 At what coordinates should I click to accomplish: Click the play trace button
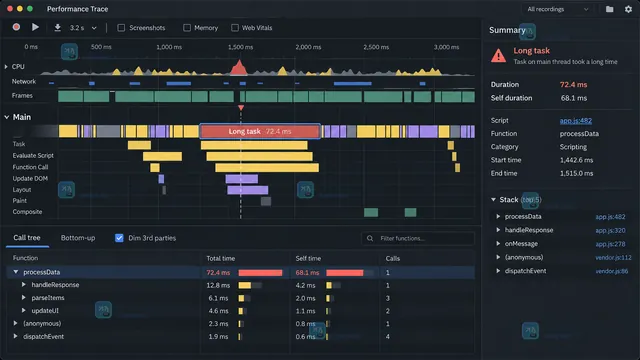(x=35, y=27)
